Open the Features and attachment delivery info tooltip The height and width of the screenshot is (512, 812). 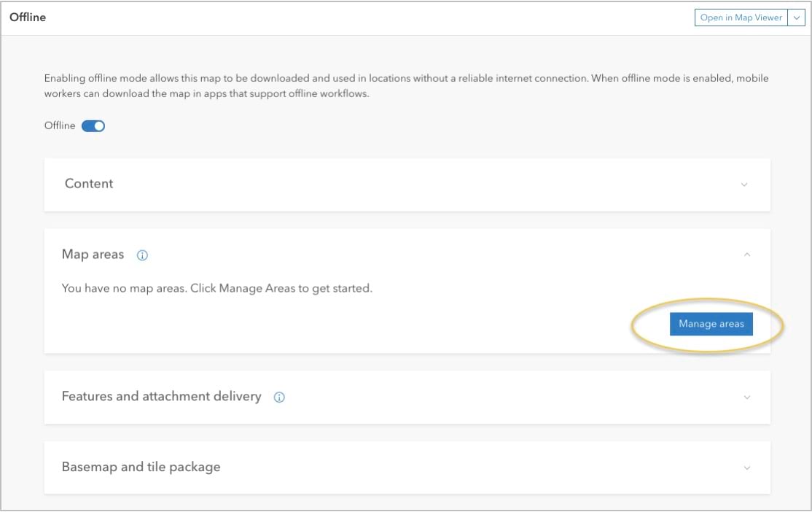click(x=281, y=397)
